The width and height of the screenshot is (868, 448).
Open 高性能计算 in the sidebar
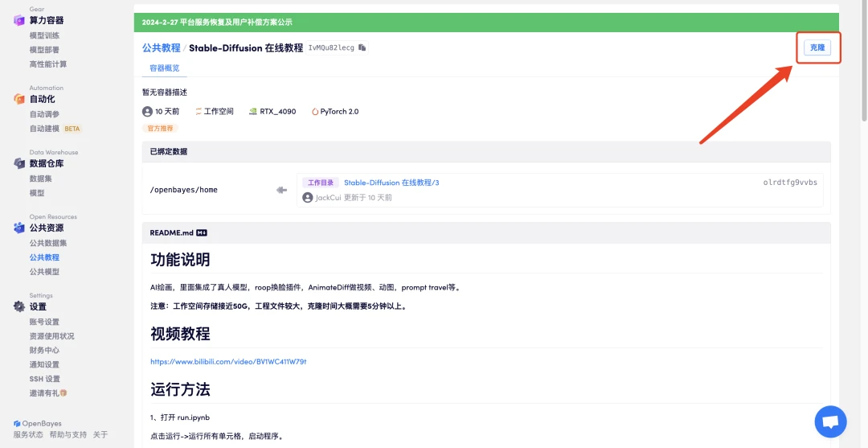click(x=48, y=64)
